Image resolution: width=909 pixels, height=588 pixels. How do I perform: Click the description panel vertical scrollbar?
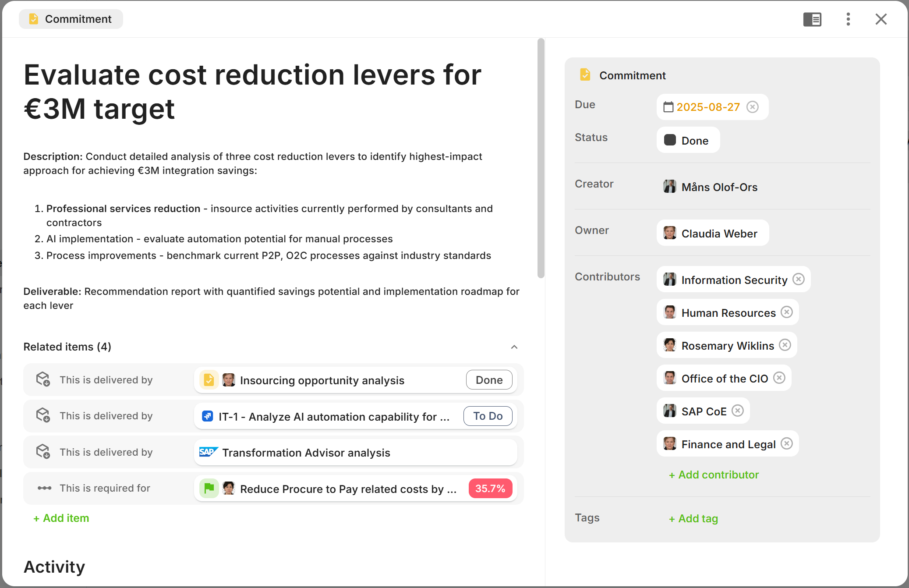(541, 158)
